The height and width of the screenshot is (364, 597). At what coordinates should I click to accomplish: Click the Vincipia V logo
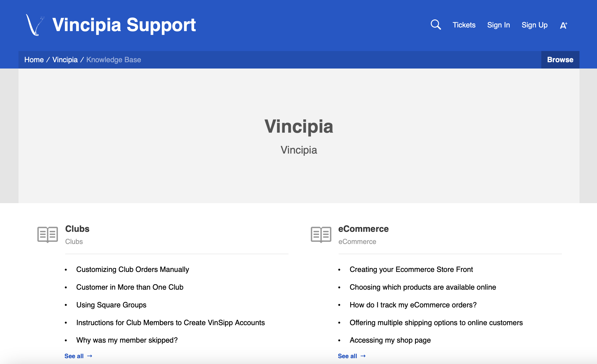[x=35, y=25]
